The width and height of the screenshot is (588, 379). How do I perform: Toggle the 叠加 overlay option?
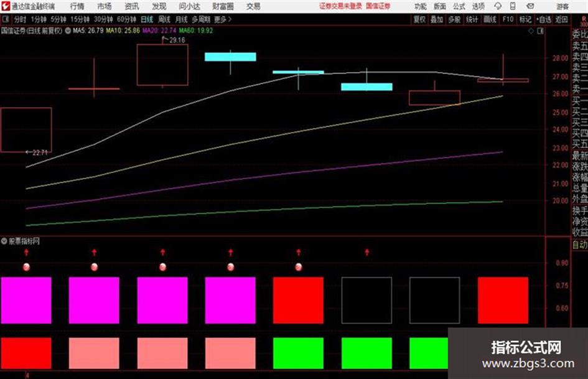pos(437,19)
